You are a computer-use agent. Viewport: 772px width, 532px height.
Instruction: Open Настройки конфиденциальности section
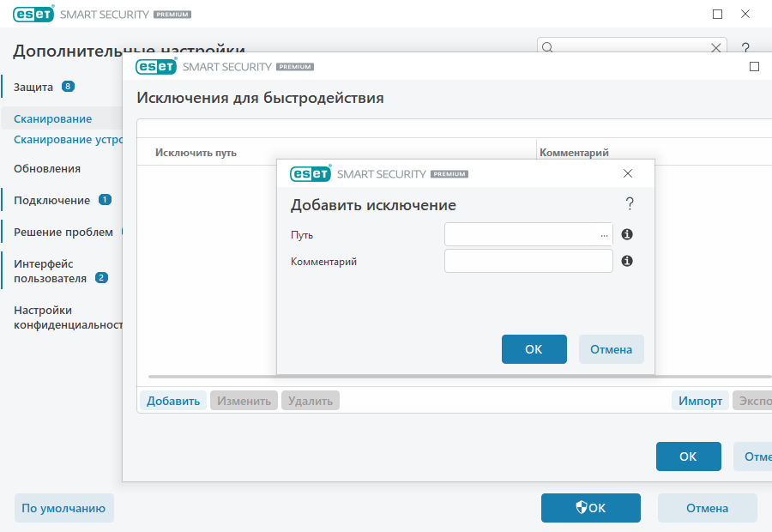[x=68, y=317]
